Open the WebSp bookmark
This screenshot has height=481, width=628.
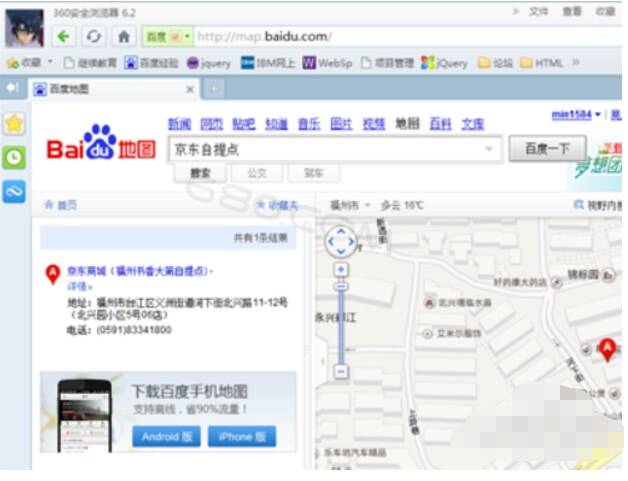[327, 63]
